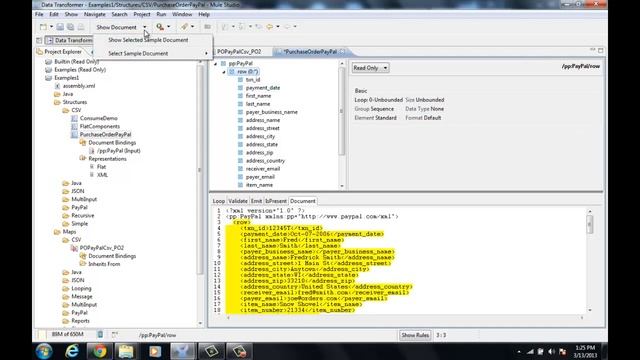640x360 pixels.
Task: Click the pp:PayPal root node icon
Action: (x=223, y=63)
